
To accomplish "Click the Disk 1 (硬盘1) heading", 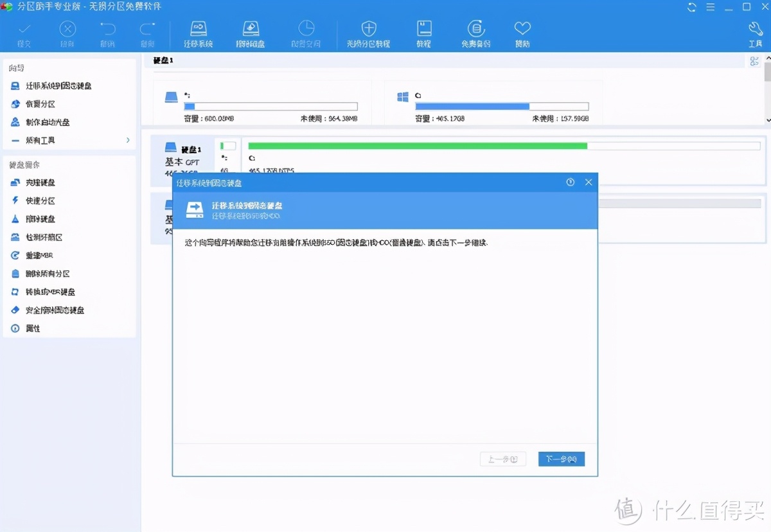I will click(163, 60).
